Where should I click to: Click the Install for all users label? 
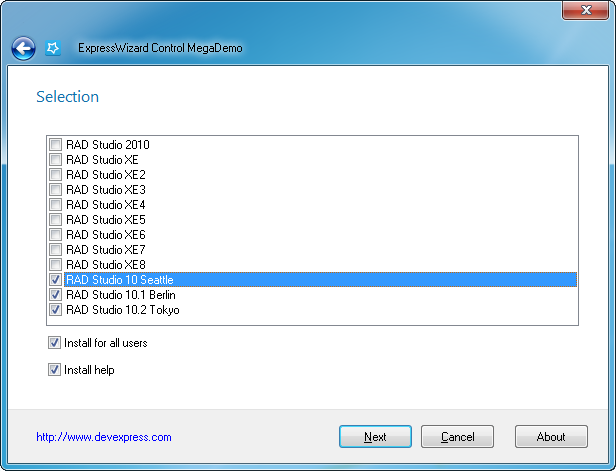point(106,343)
